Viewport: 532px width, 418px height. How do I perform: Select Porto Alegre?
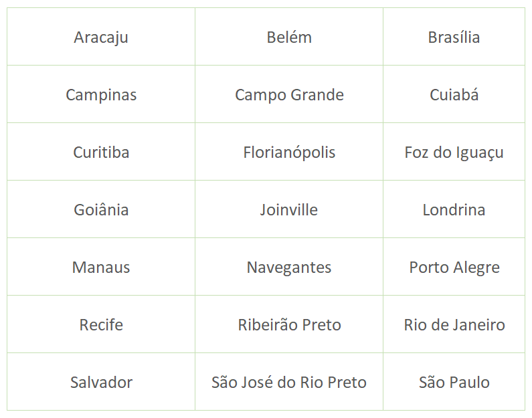(454, 266)
